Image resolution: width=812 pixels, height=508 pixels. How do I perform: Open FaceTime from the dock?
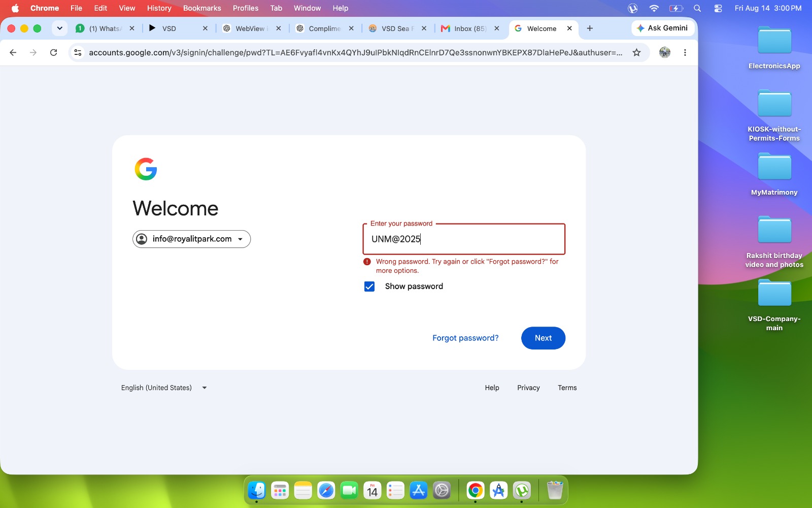coord(349,490)
